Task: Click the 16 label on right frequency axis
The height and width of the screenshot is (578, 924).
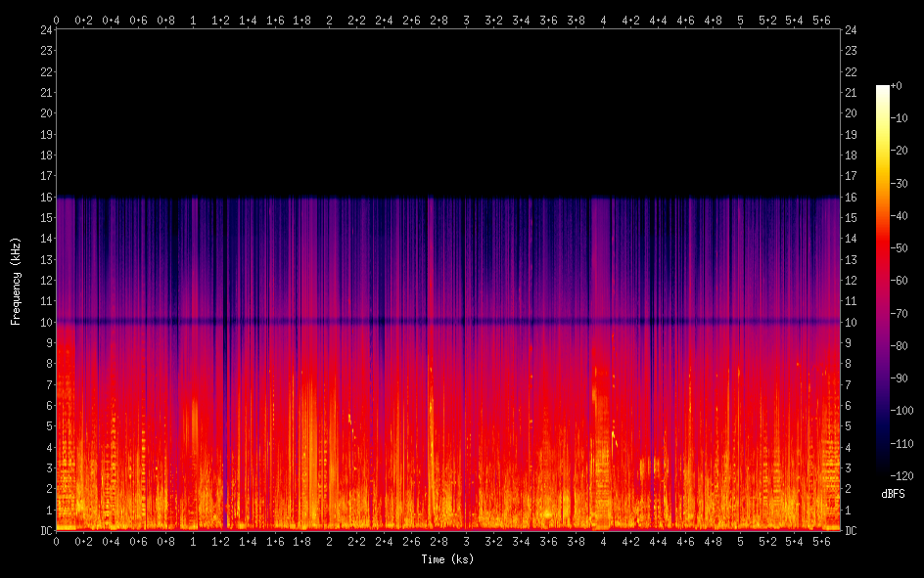Action: click(x=851, y=197)
